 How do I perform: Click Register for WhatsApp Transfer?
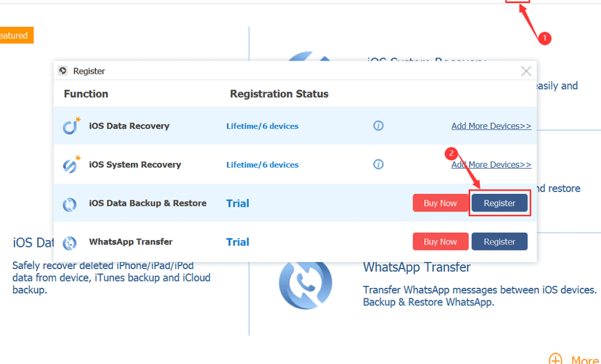[x=499, y=241]
